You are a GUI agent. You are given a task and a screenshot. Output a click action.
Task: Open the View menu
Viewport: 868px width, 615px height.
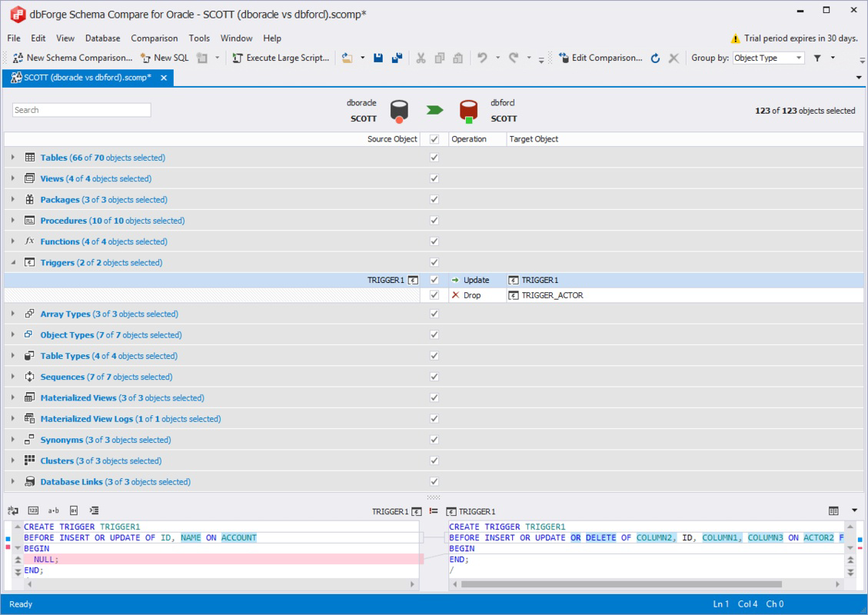pos(65,38)
